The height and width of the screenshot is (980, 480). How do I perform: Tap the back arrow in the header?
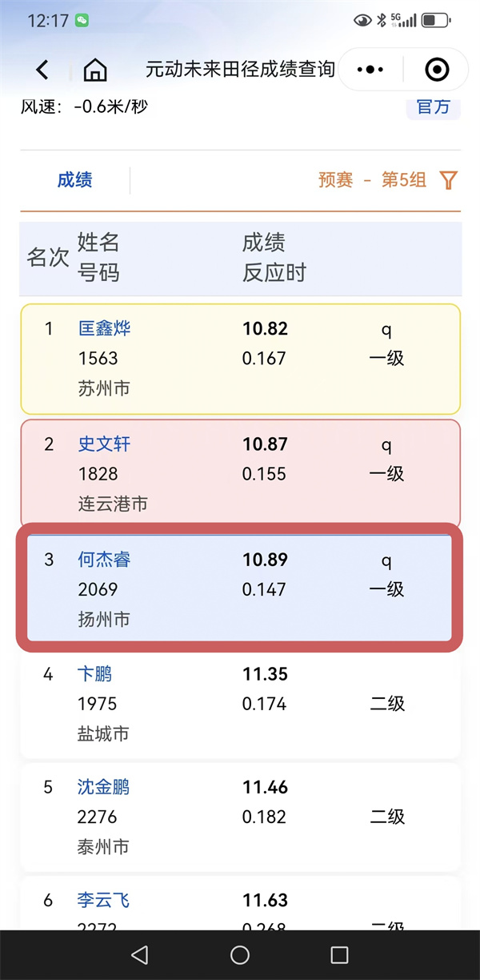(42, 70)
